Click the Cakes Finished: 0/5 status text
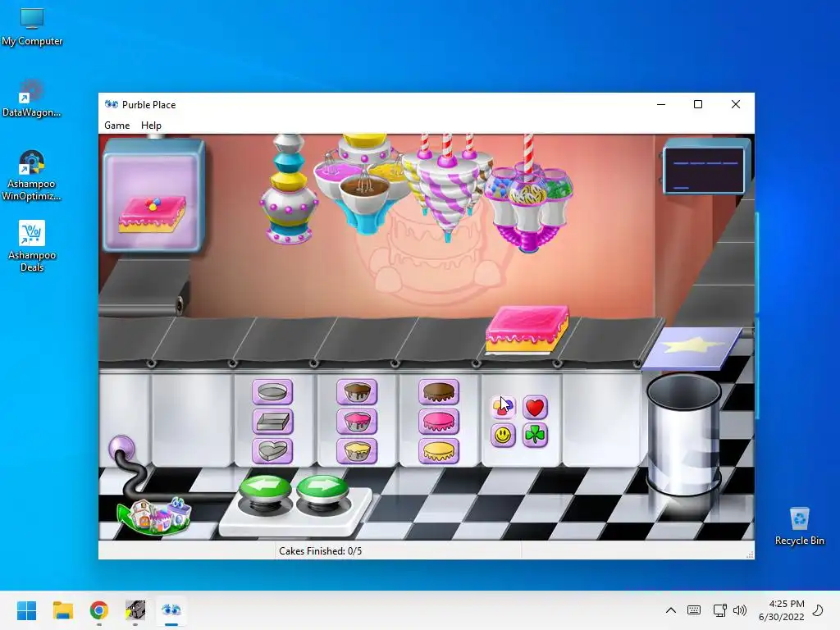 pyautogui.click(x=321, y=550)
